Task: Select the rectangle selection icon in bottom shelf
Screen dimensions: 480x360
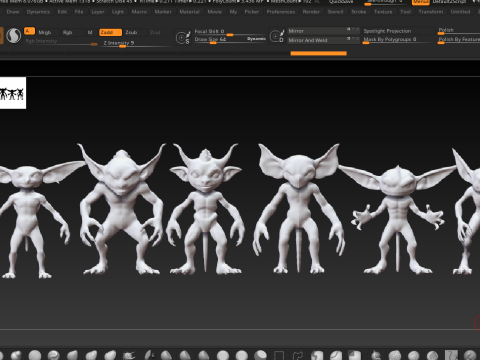Action: 279,355
